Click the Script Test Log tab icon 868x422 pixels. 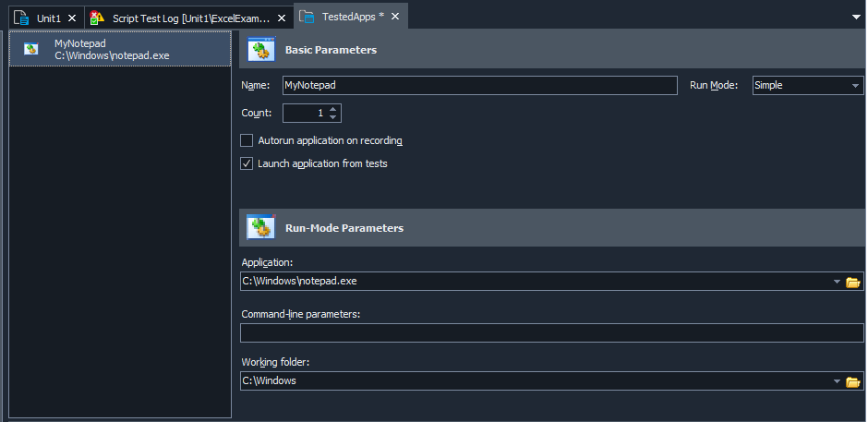pyautogui.click(x=97, y=18)
